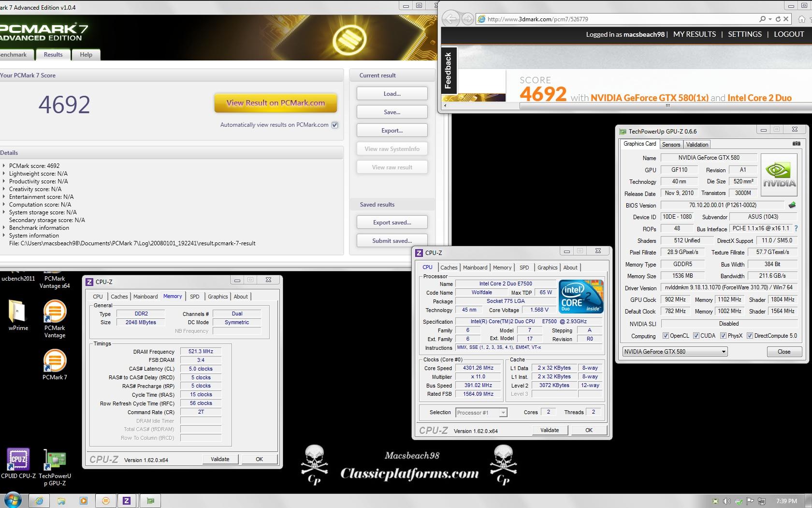This screenshot has height=508, width=812.
Task: Open the TechPowerUp GPU-Z desktop icon
Action: tap(55, 467)
